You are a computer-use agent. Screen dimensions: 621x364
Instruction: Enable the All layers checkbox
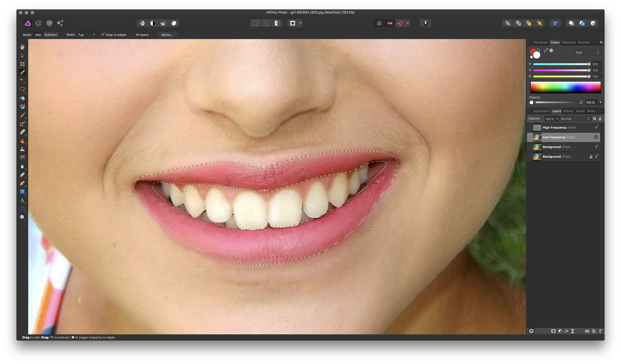(133, 35)
